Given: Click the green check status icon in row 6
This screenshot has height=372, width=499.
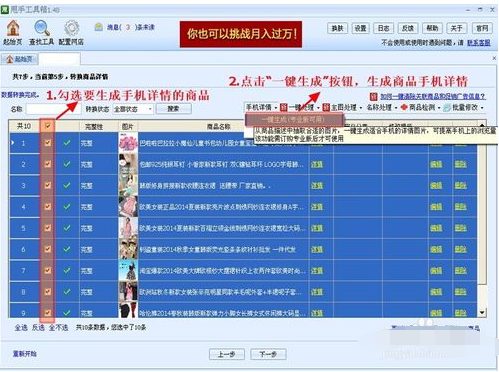Looking at the screenshot, I should coord(67,249).
